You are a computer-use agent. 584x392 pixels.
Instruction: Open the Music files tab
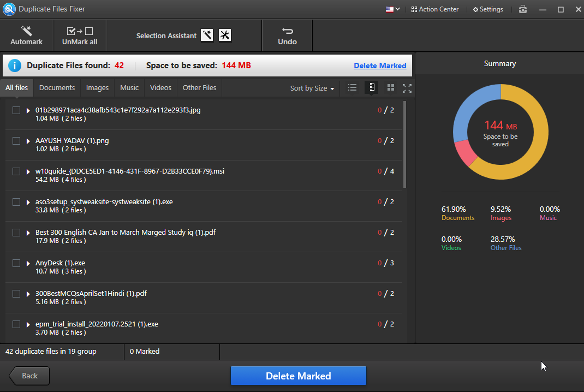coord(129,87)
